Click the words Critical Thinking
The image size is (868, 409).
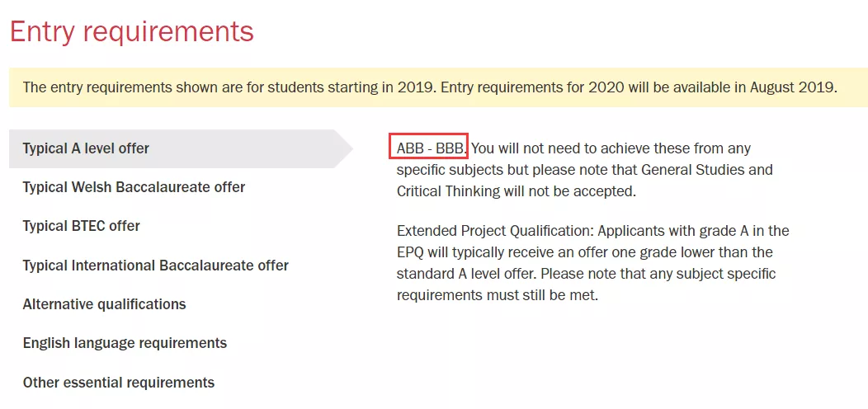coord(448,190)
